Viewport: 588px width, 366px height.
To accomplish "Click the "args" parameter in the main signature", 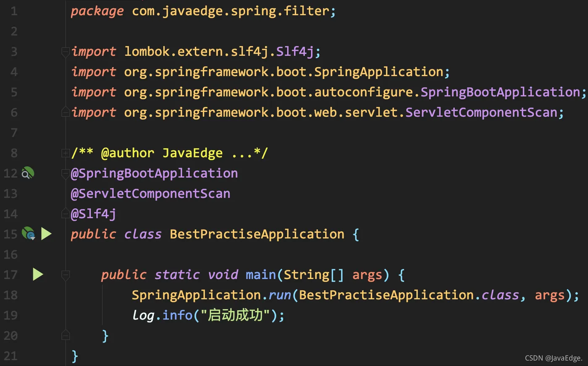I will [367, 275].
